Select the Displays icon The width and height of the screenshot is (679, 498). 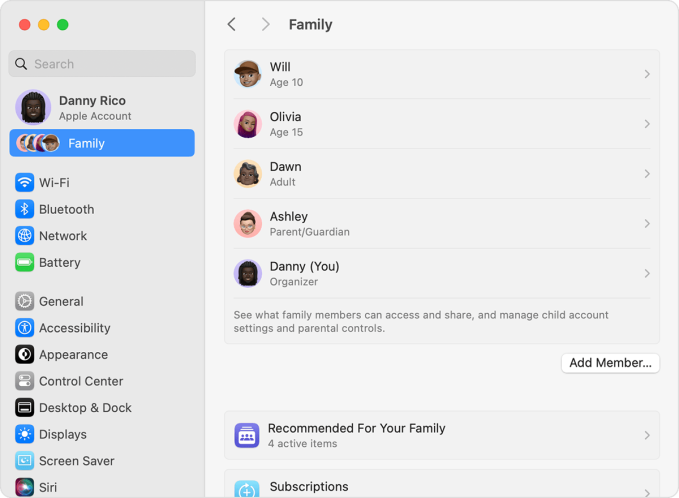(x=25, y=434)
